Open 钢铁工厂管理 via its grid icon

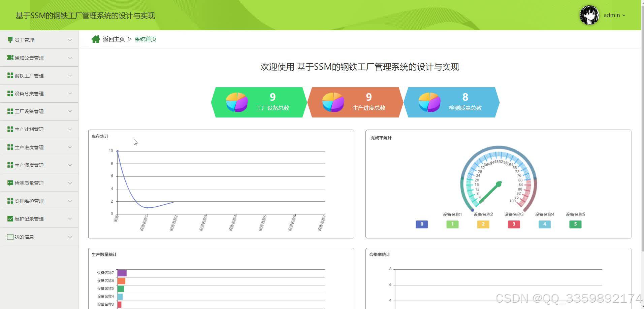tap(10, 75)
